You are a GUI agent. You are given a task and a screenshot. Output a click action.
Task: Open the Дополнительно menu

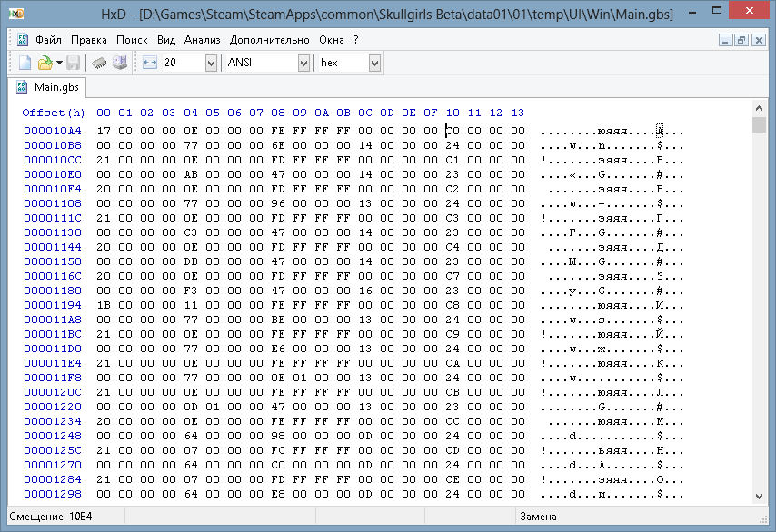[x=270, y=40]
